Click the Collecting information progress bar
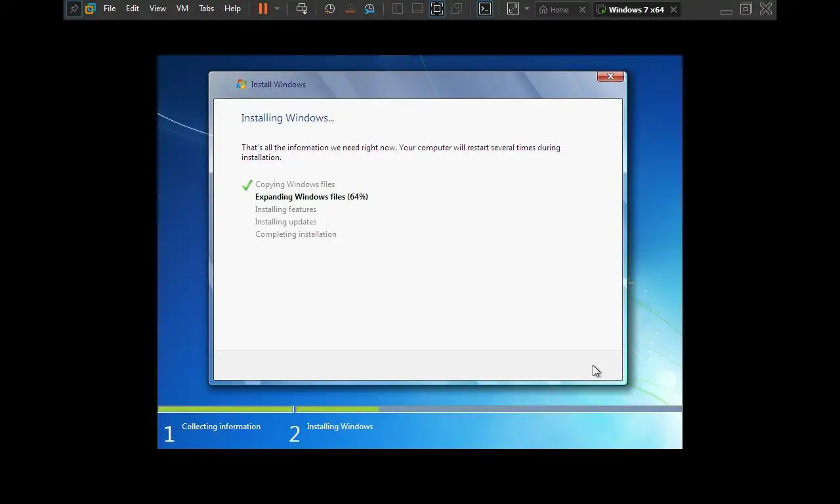This screenshot has width=840, height=504. point(225,409)
